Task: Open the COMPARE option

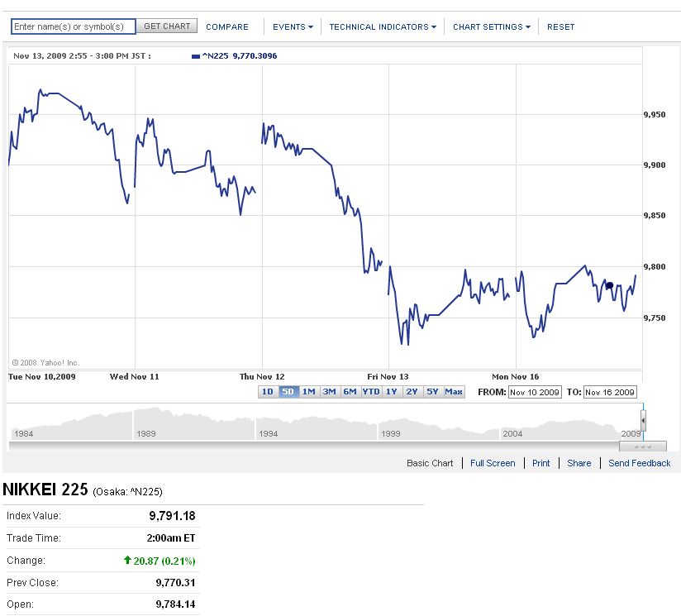Action: click(227, 27)
